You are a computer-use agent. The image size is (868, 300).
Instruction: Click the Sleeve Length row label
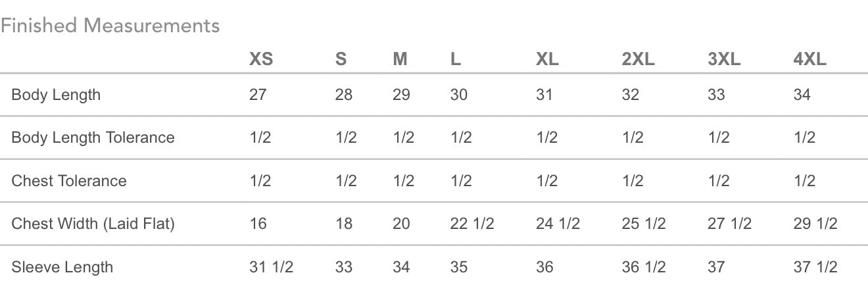pos(62,267)
